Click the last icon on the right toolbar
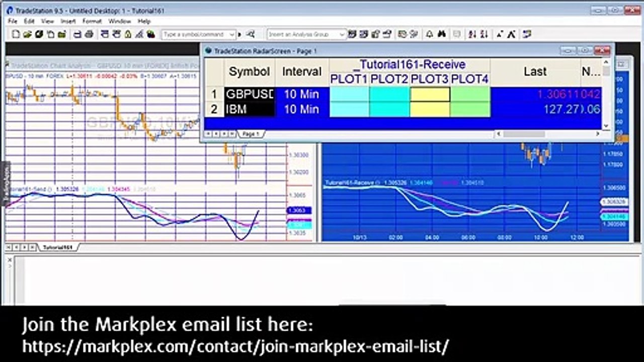Screen dimensions: 644x362 pos(527,34)
